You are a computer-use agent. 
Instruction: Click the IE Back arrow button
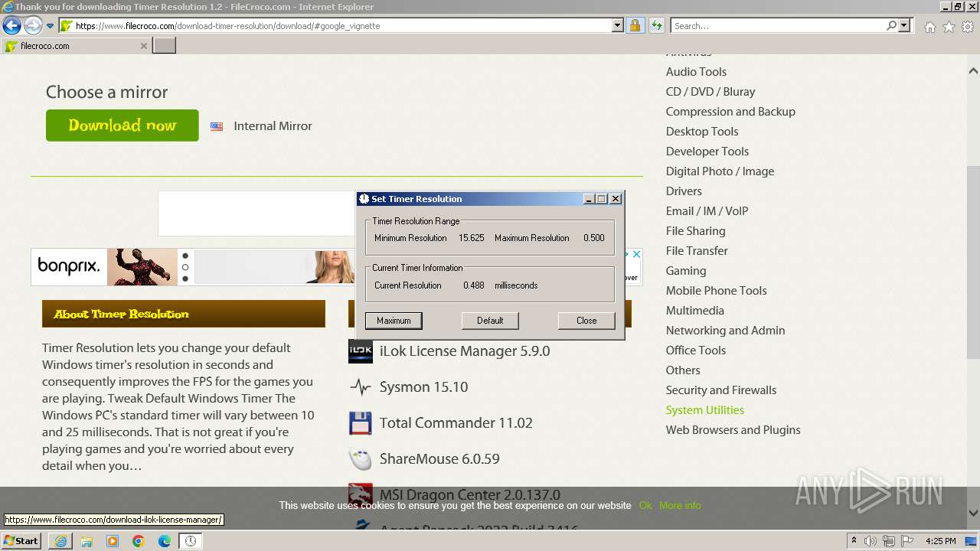click(x=11, y=26)
